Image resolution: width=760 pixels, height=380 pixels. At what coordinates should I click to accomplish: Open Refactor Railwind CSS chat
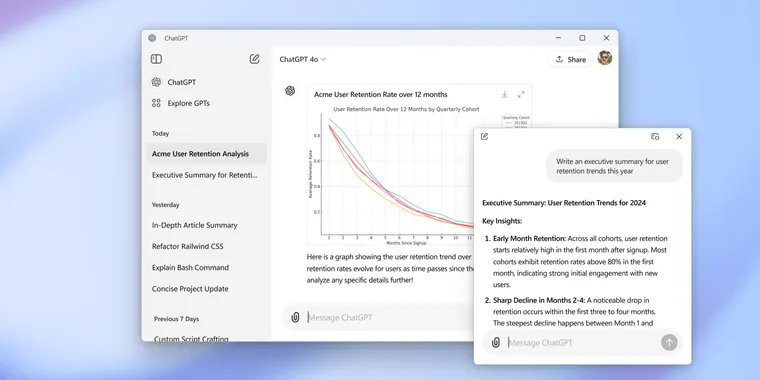(206, 246)
